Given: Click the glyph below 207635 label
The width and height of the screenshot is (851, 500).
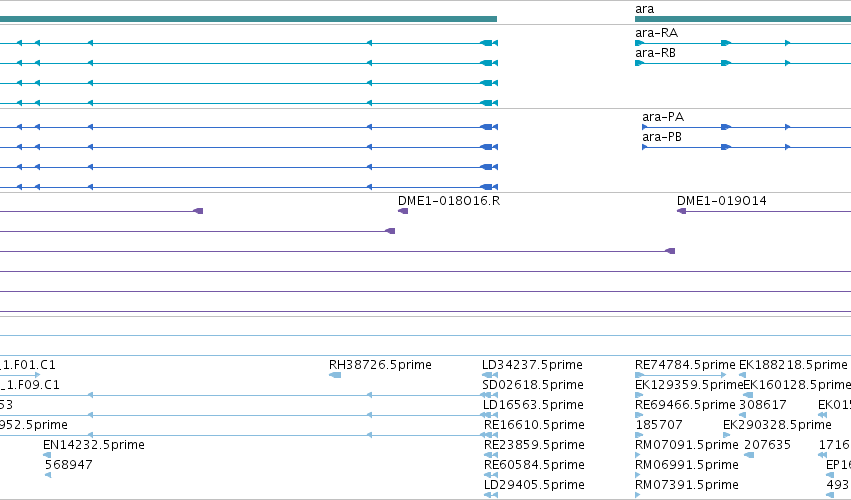Looking at the screenshot, I should click(750, 455).
